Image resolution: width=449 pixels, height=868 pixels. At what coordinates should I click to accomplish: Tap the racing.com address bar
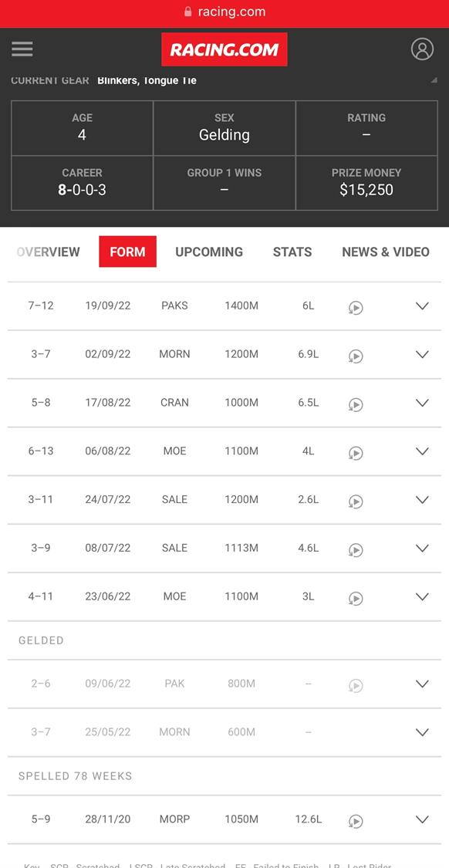tap(224, 12)
